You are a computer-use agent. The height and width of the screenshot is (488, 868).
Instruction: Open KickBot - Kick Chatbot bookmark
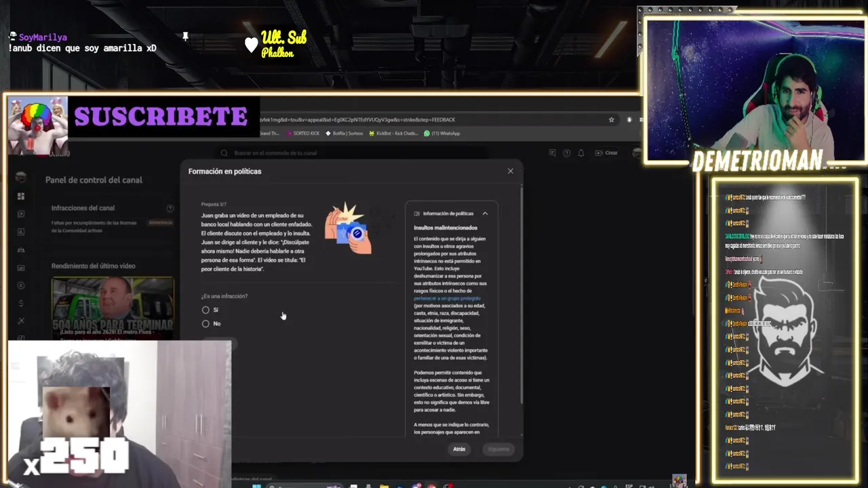(x=394, y=134)
